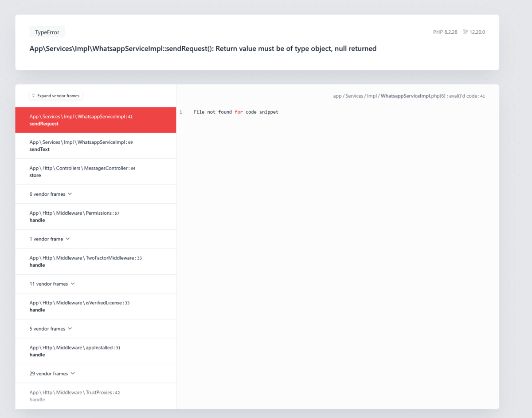Image resolution: width=532 pixels, height=418 pixels.
Task: Select the TwoFactorMiddleware handle frame
Action: pos(96,261)
